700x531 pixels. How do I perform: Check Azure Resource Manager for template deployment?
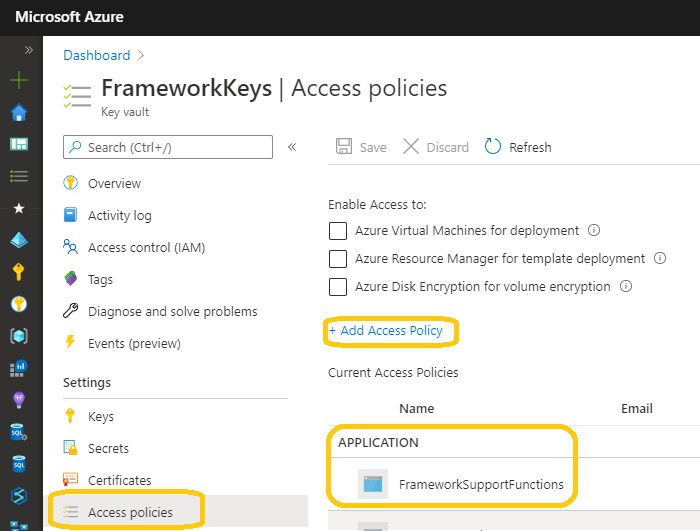338,259
